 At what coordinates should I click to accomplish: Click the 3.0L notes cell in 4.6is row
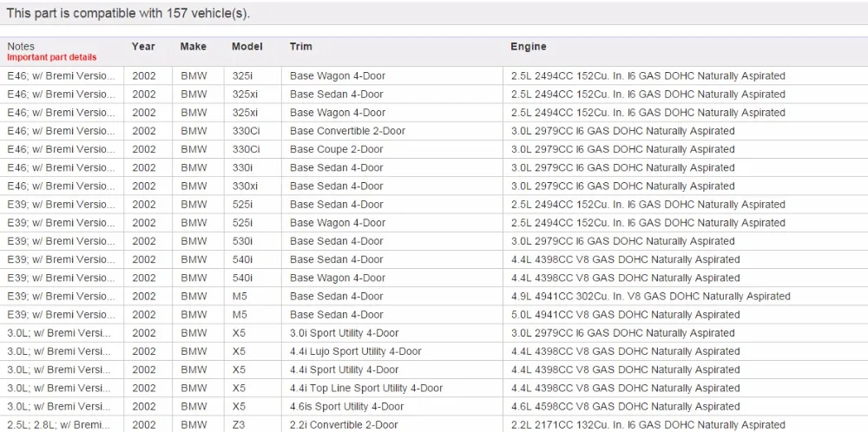[59, 407]
